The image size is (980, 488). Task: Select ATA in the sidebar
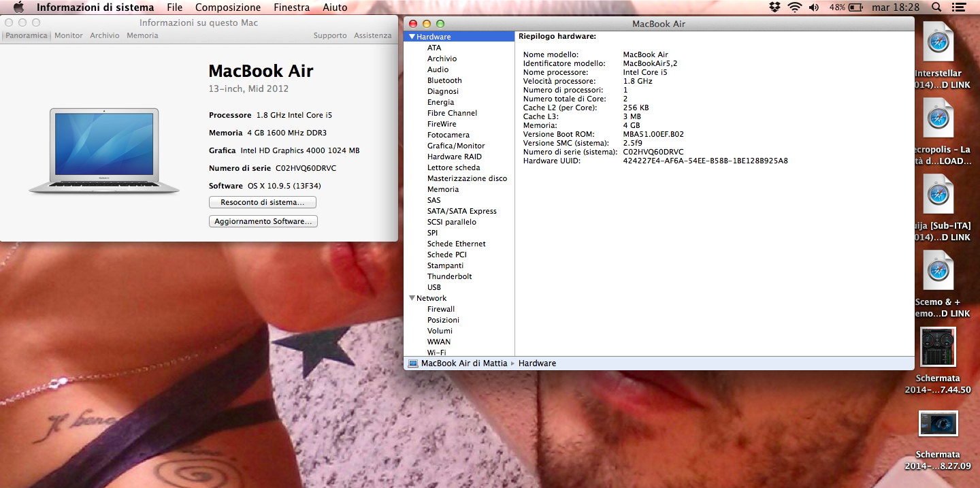click(x=434, y=48)
